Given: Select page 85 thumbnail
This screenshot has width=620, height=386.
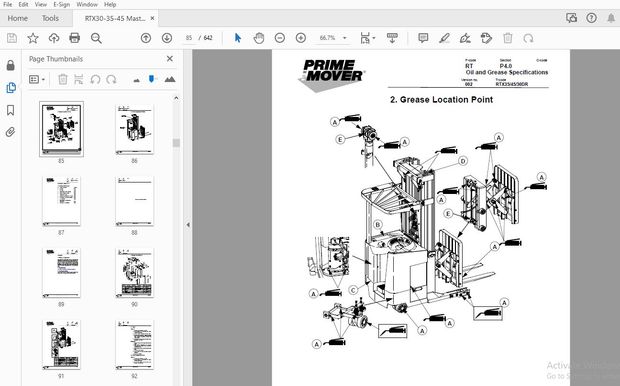Looking at the screenshot, I should pos(61,129).
